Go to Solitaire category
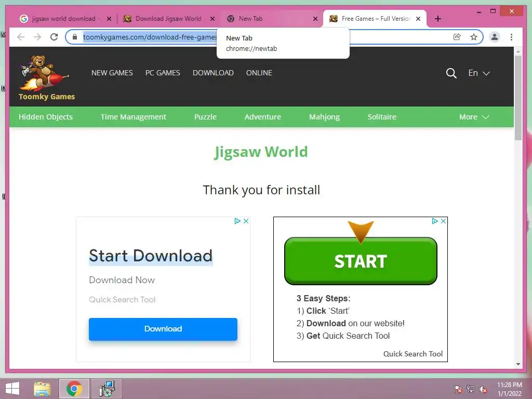 pyautogui.click(x=382, y=117)
